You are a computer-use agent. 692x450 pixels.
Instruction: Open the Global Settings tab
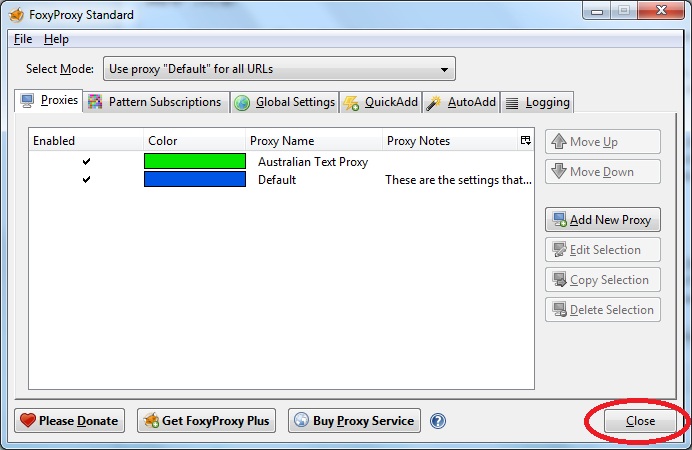coord(285,102)
